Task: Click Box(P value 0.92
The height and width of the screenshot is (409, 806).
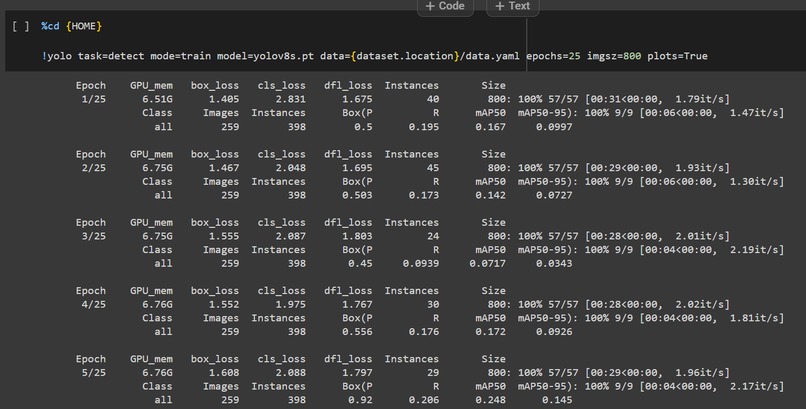Action: click(360, 400)
